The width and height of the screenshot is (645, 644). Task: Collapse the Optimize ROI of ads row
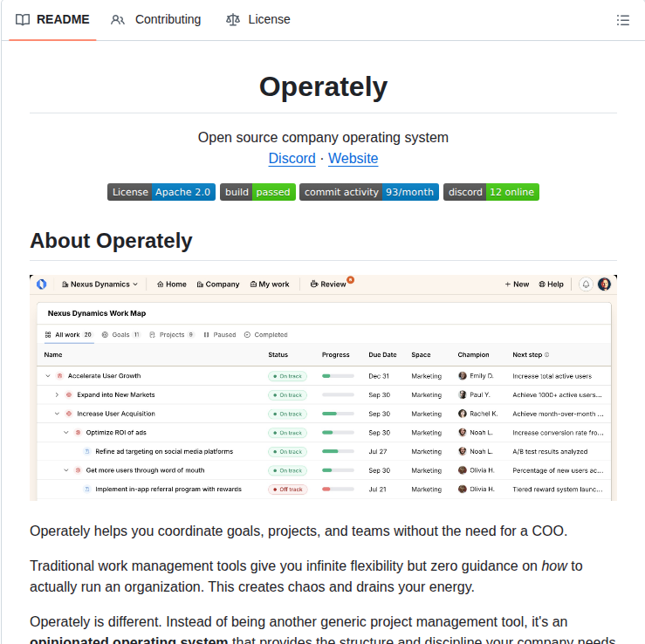(66, 433)
